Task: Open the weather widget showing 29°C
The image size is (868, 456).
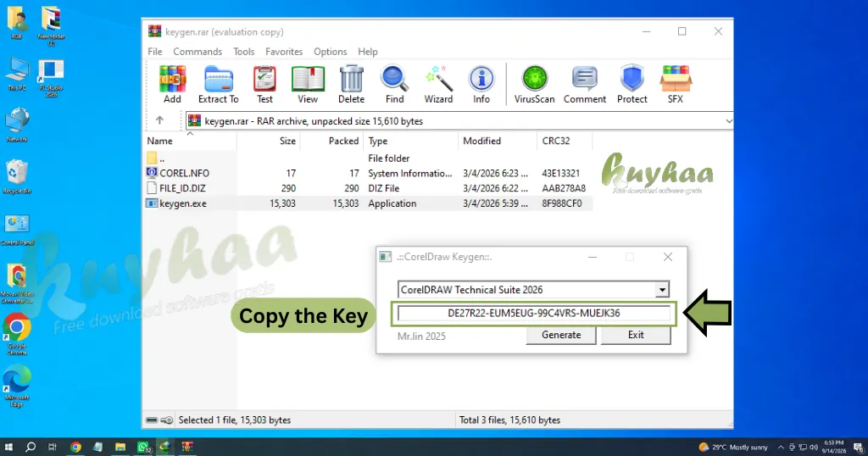Action: click(x=733, y=448)
